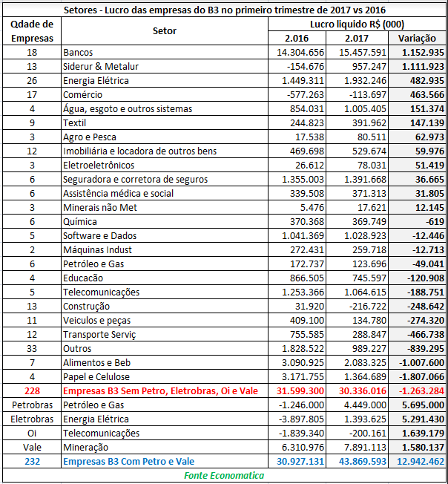Click the 'Setor' column header
The height and width of the screenshot is (484, 448).
click(164, 30)
